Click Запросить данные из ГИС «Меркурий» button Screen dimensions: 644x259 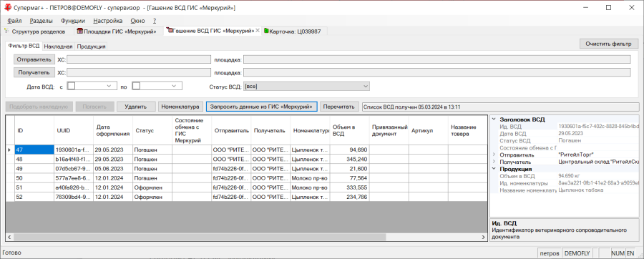[262, 107]
